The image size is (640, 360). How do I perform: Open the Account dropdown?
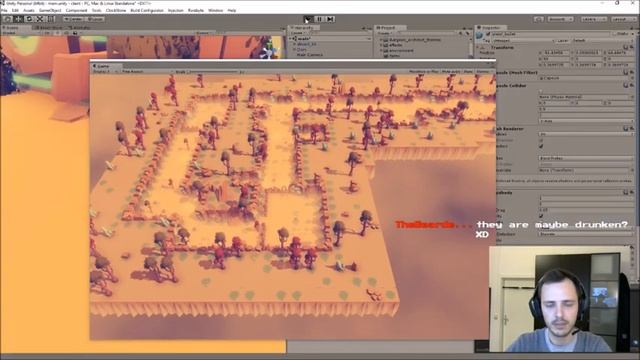click(560, 19)
